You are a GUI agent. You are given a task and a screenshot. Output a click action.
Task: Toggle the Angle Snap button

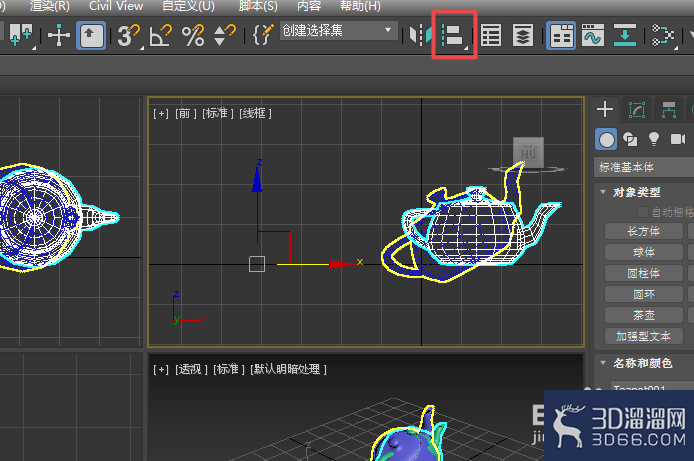pyautogui.click(x=161, y=35)
